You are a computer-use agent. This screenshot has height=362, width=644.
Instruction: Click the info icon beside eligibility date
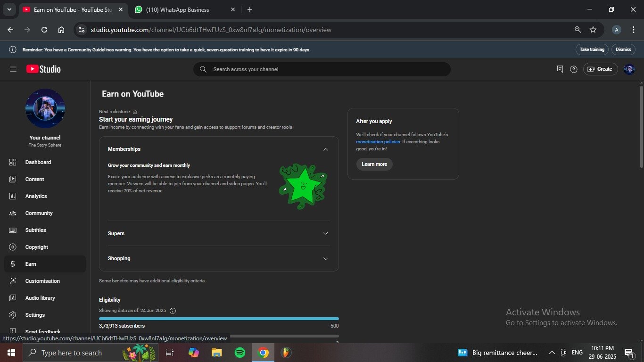coord(173,311)
